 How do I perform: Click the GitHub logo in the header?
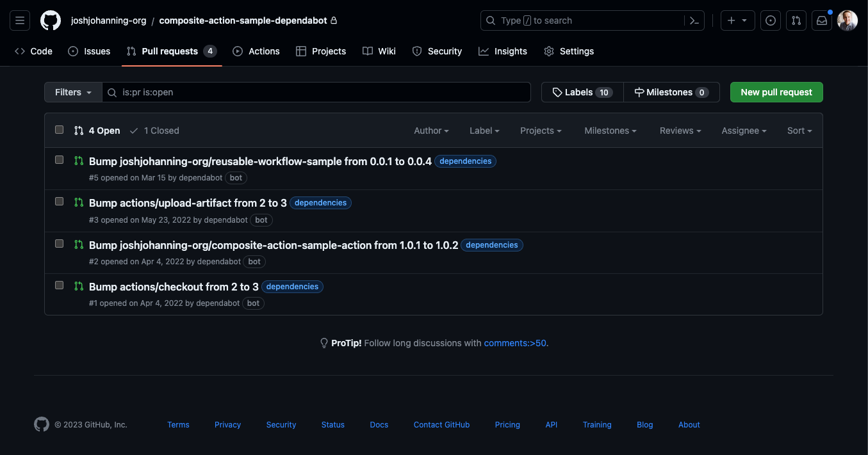50,20
